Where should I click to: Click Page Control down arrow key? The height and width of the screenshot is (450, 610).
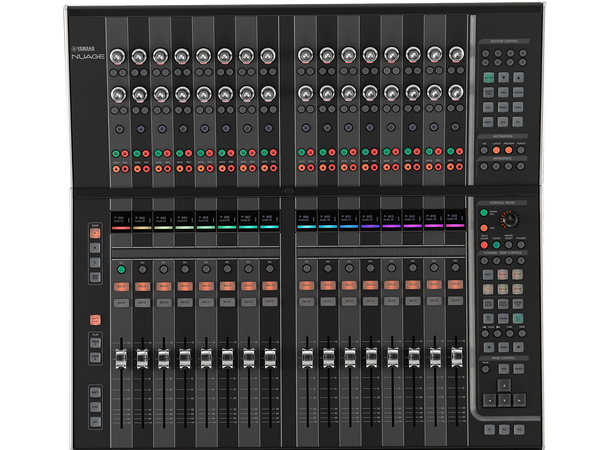(x=504, y=399)
